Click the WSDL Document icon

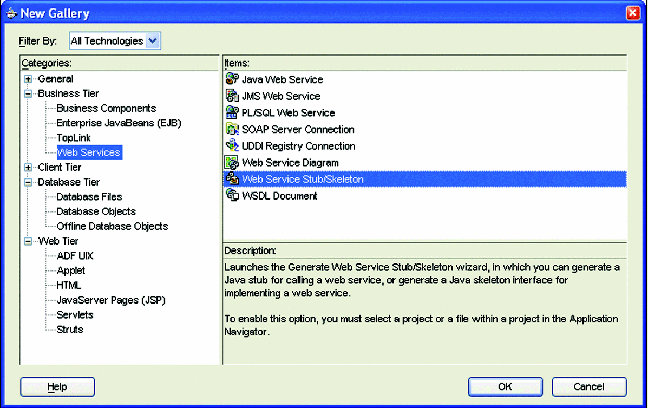(232, 196)
